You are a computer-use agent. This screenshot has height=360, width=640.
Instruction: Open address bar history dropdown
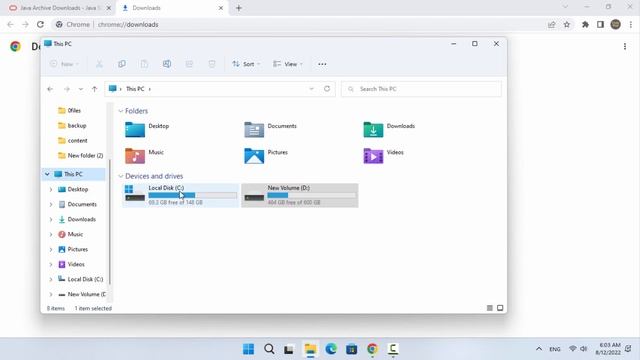pos(311,89)
